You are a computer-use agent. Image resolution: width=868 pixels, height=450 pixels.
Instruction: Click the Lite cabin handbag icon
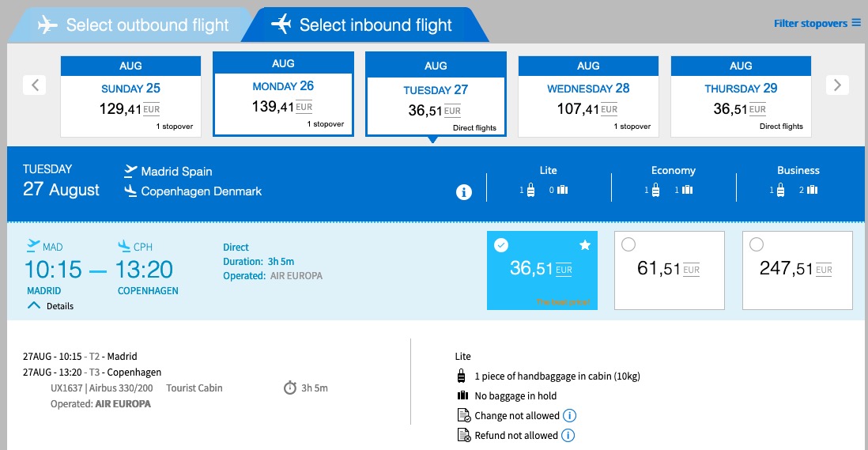pyautogui.click(x=531, y=190)
